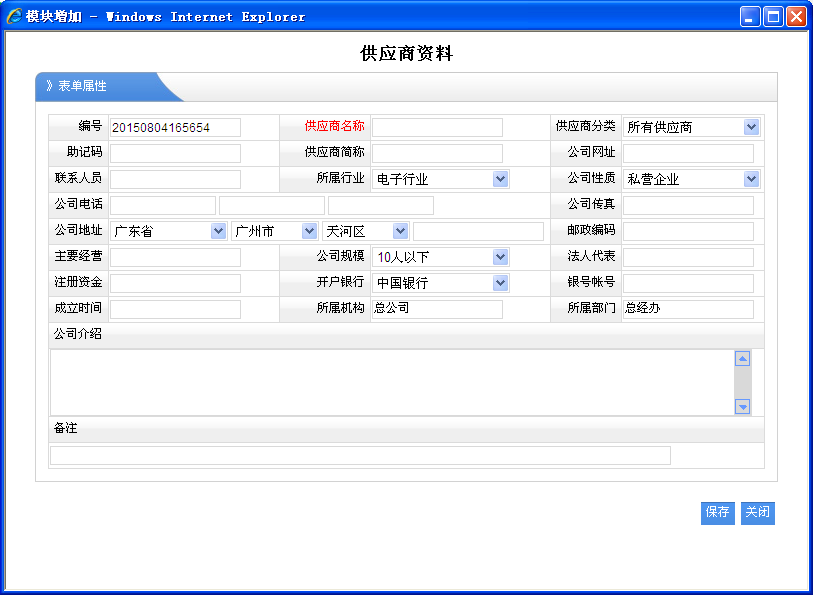The width and height of the screenshot is (813, 595).
Task: Click the 备注 input field
Action: 360,456
